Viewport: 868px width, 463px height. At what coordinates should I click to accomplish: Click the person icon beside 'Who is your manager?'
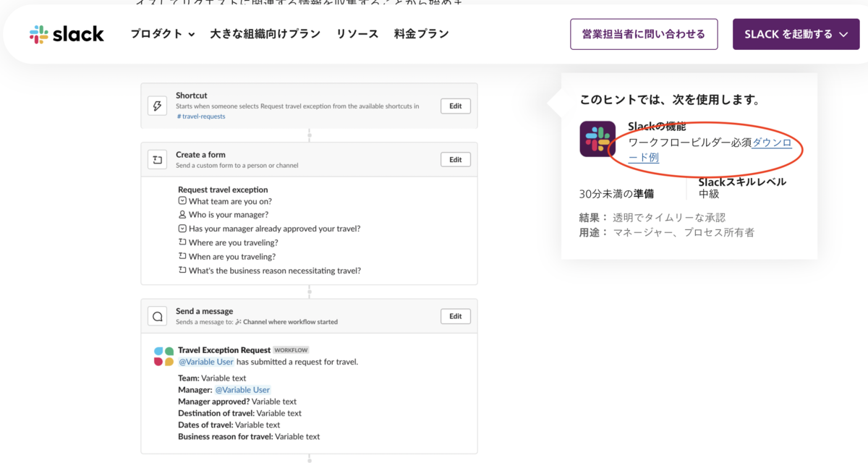coord(182,215)
